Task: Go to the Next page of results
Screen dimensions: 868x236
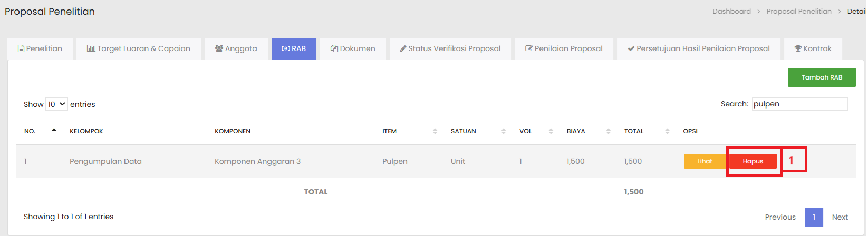Action: pos(840,217)
